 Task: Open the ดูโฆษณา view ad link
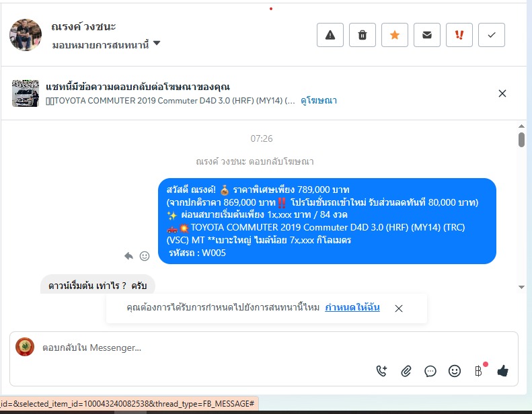click(319, 101)
